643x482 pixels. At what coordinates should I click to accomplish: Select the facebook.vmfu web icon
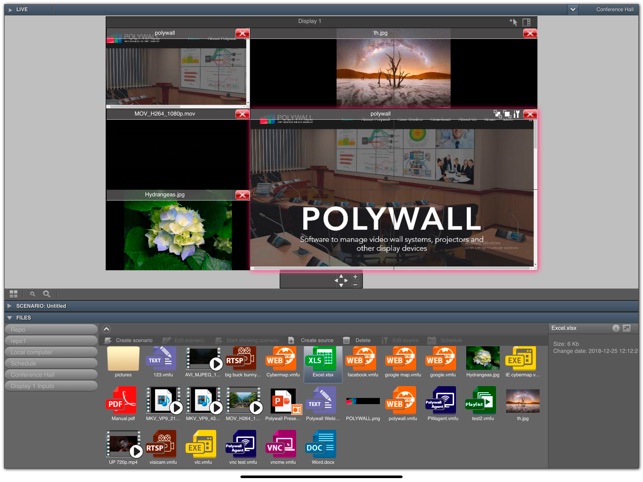pos(361,359)
